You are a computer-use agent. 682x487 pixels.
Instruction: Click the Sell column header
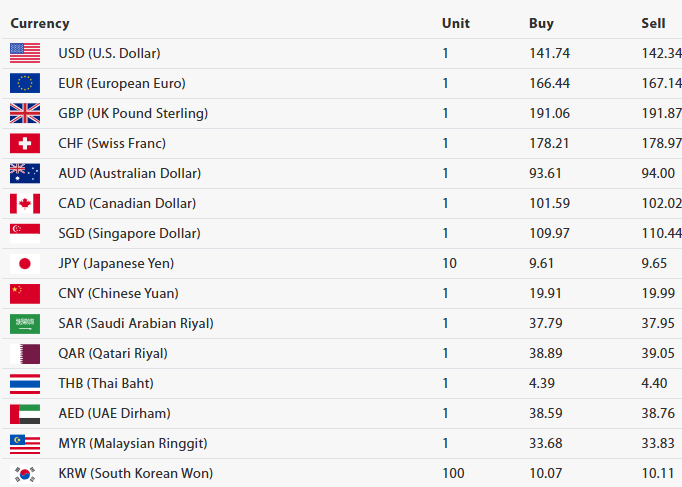click(x=653, y=23)
